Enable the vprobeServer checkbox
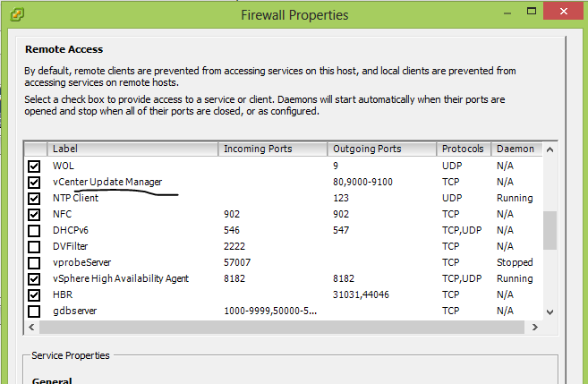Viewport: 588px width, 384px height. pos(35,263)
